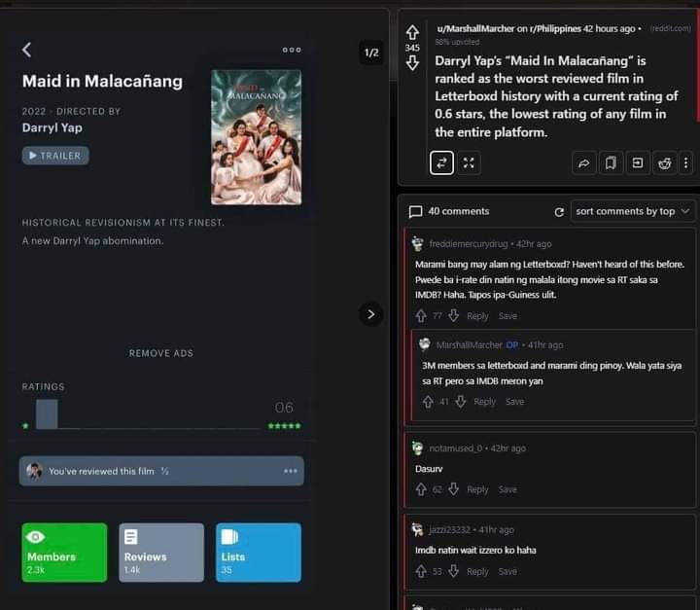
Task: Open the grey Reviews tile
Action: [x=161, y=553]
